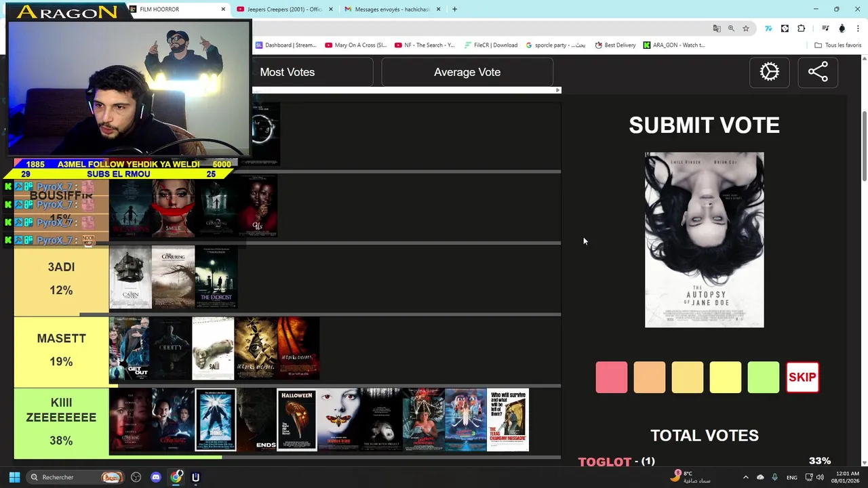Close the FILM HOORROR tab
This screenshot has height=488, width=868.
coord(223,9)
